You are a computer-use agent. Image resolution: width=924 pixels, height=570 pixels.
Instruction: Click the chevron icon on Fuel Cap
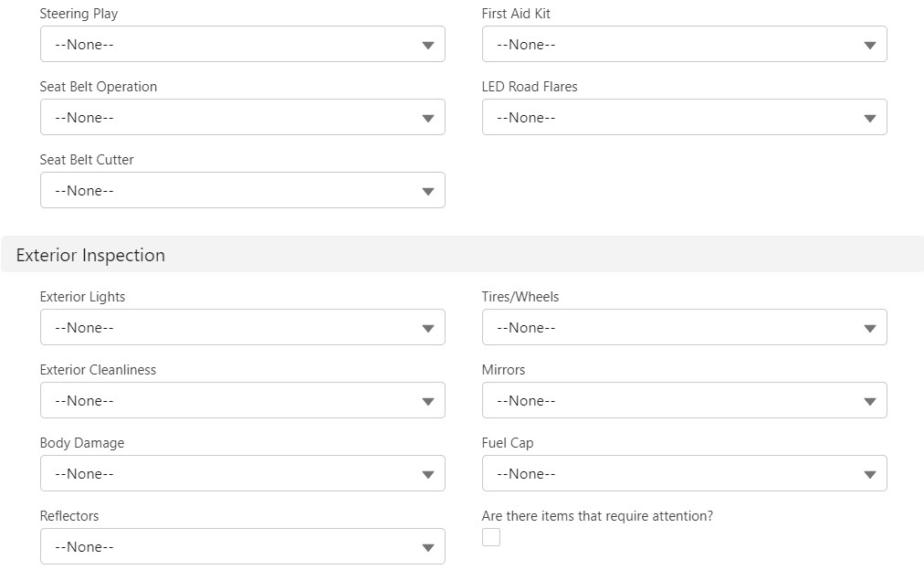[x=871, y=473]
